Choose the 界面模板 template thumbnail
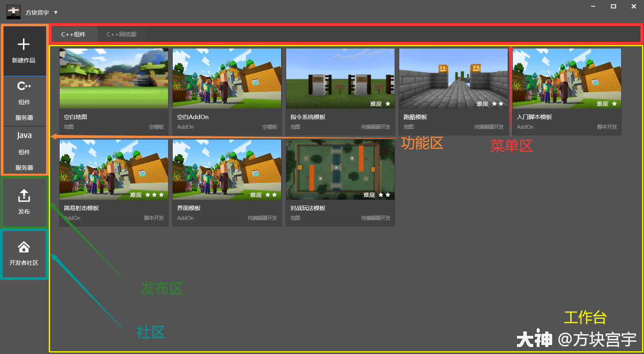644x354 pixels. pyautogui.click(x=227, y=169)
